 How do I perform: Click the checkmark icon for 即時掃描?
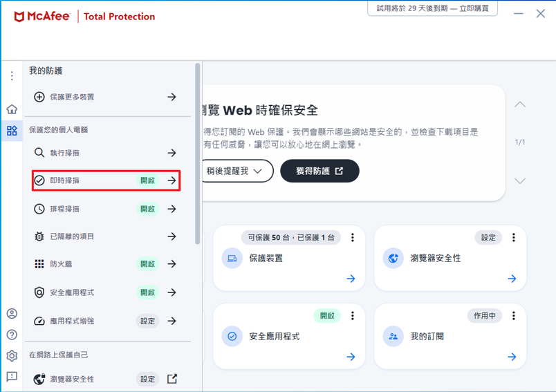pos(39,180)
